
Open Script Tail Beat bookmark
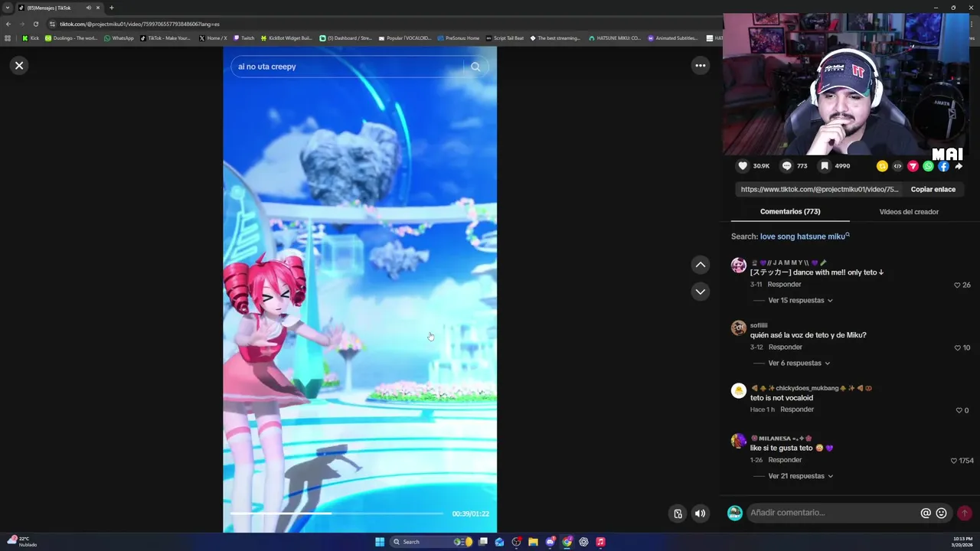(505, 37)
